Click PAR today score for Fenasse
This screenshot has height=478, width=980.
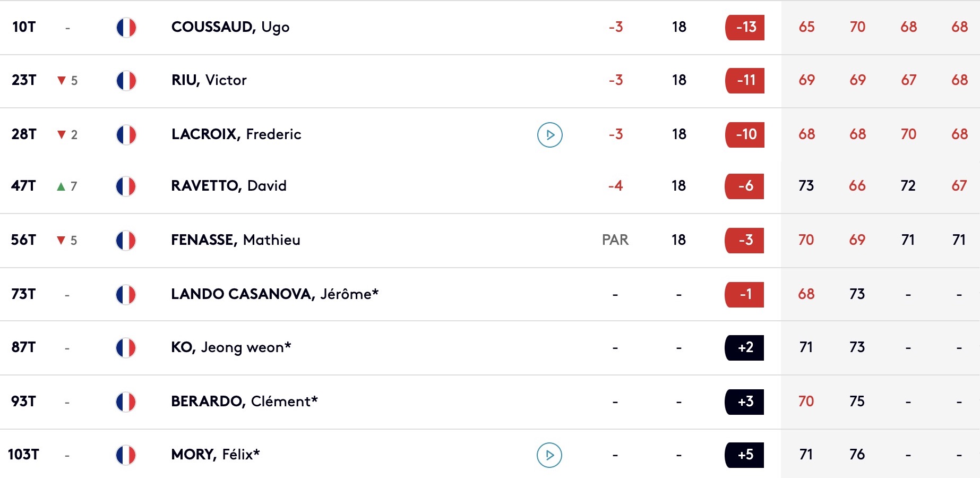click(x=615, y=240)
